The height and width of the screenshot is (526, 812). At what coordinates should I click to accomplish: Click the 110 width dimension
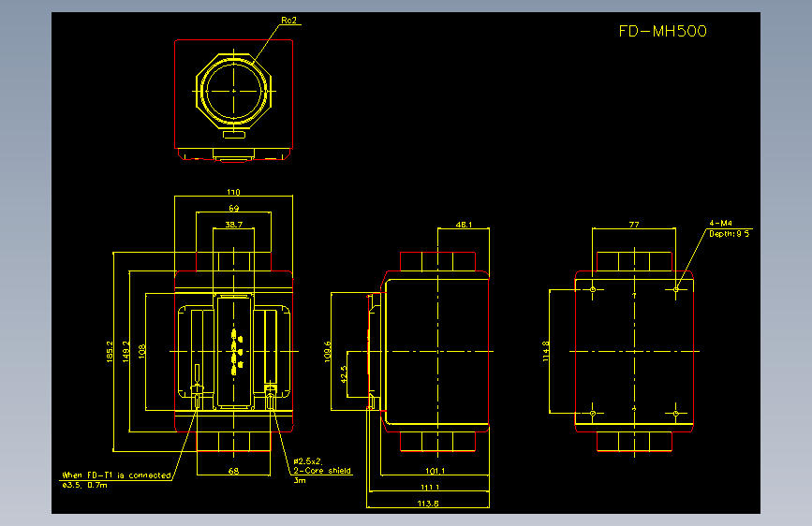point(233,192)
